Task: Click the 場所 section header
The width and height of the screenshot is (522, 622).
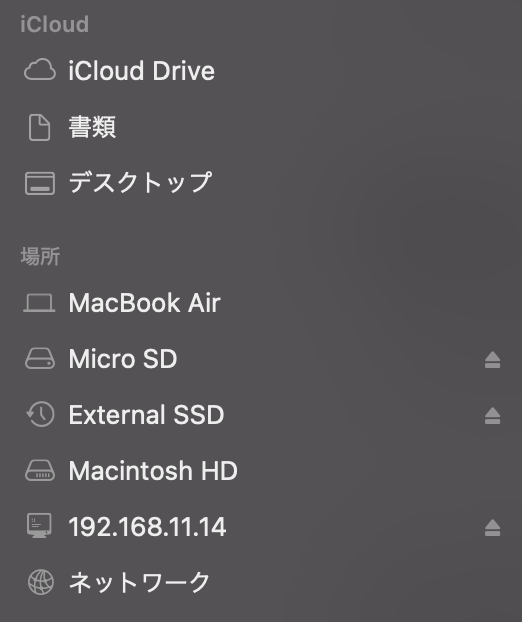Action: pyautogui.click(x=40, y=256)
